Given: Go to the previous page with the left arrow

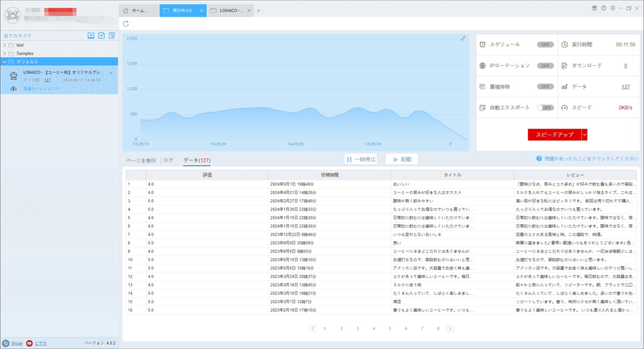Looking at the screenshot, I should coord(313,328).
